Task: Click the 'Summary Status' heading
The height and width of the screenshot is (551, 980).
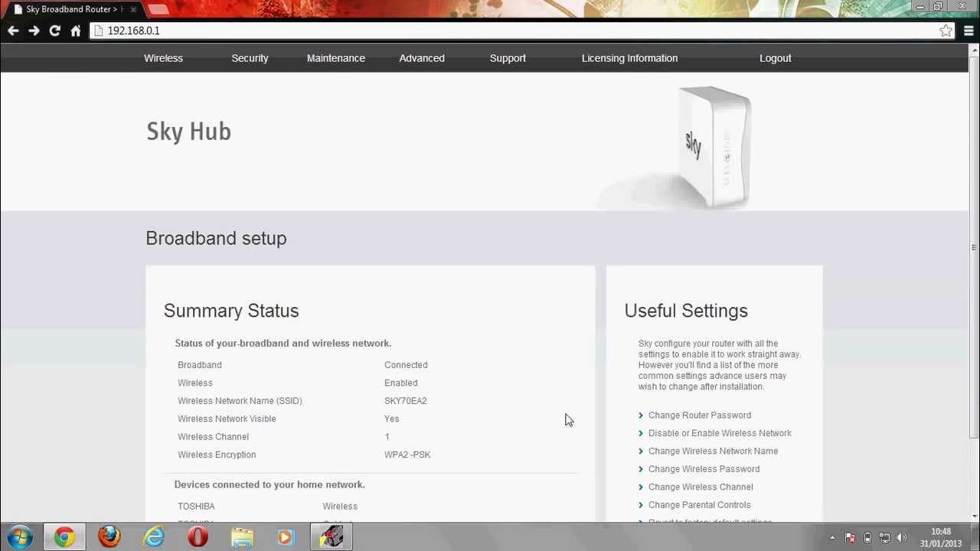Action: (231, 311)
